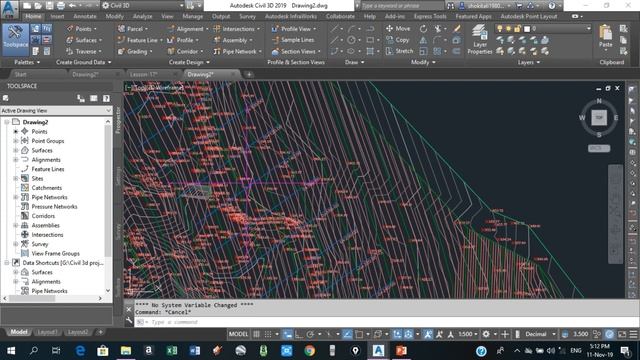
Task: Click the ViewCube TOP face
Action: 599,118
